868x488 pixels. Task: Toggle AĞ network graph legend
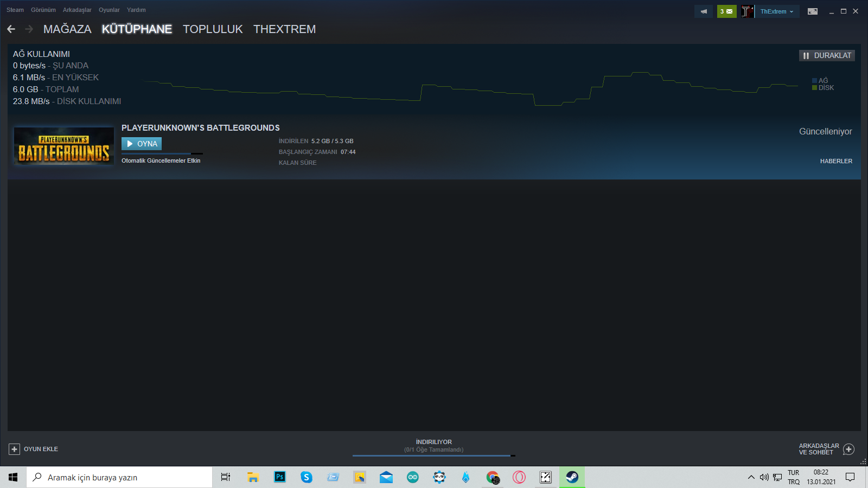tap(820, 81)
